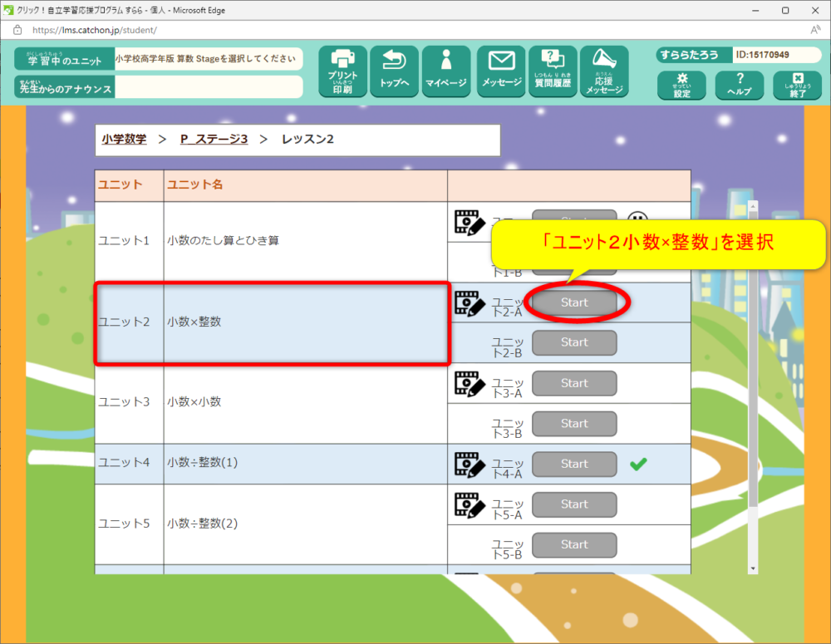Open the プリント印刷 print button

[x=342, y=71]
